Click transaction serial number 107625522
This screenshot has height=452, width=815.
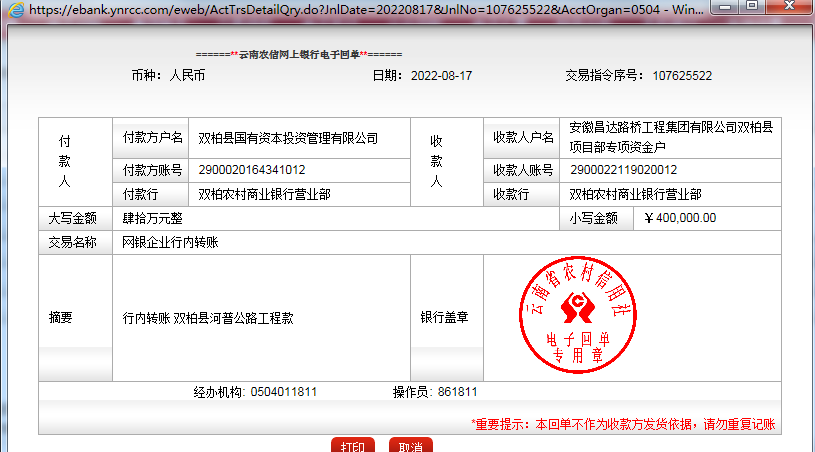682,76
